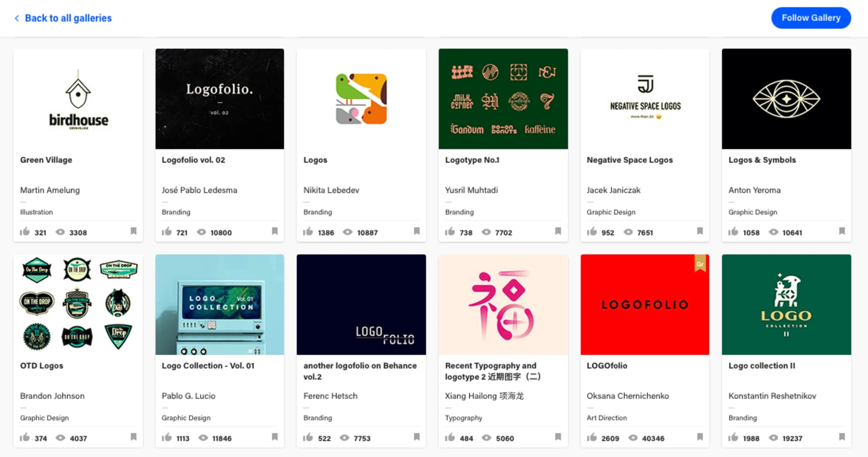Open Konstantin Reshetnikov's profile
The height and width of the screenshot is (457, 868).
772,396
